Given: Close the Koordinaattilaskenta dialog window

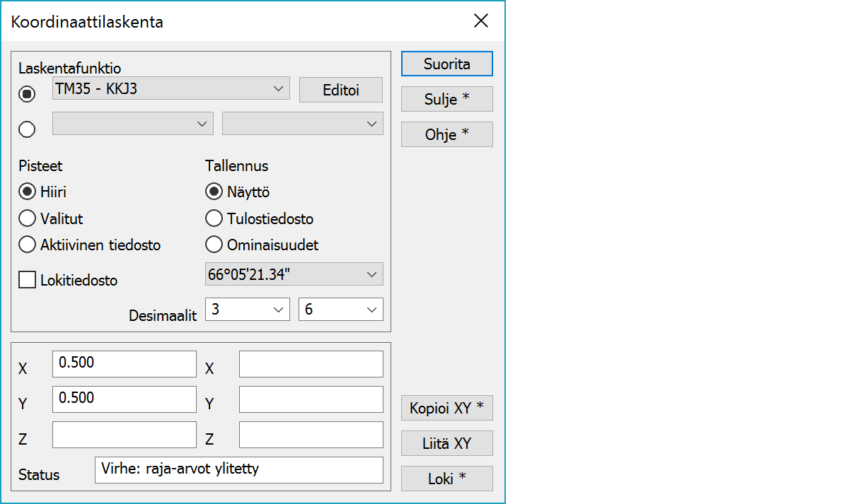Looking at the screenshot, I should click(x=481, y=21).
